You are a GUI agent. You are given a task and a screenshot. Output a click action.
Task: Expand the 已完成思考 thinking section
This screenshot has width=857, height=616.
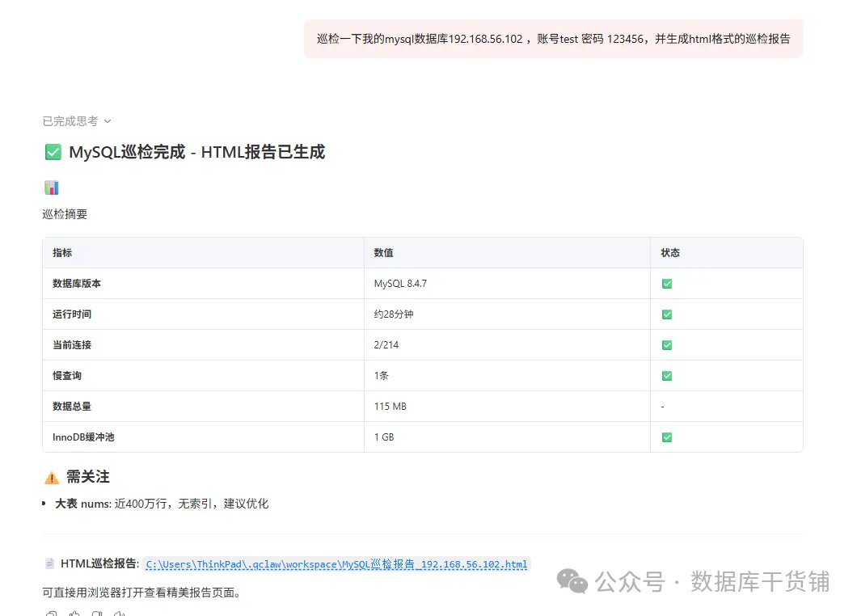75,120
